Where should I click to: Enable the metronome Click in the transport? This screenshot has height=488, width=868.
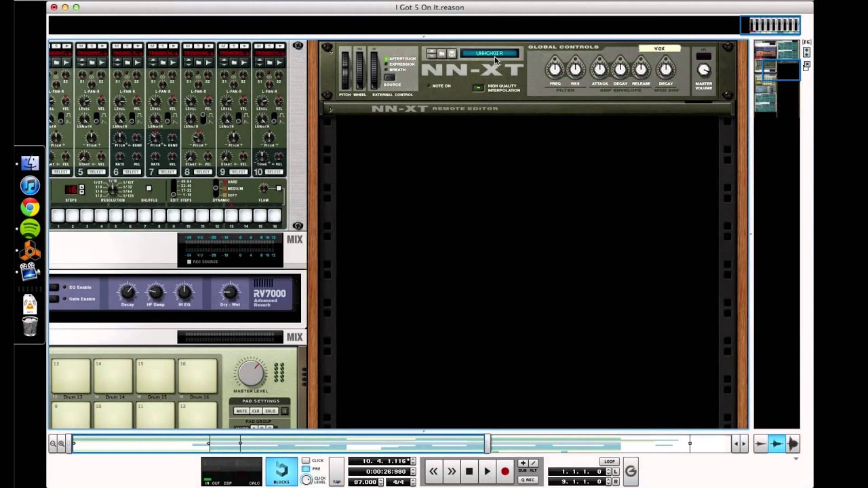coord(306,461)
